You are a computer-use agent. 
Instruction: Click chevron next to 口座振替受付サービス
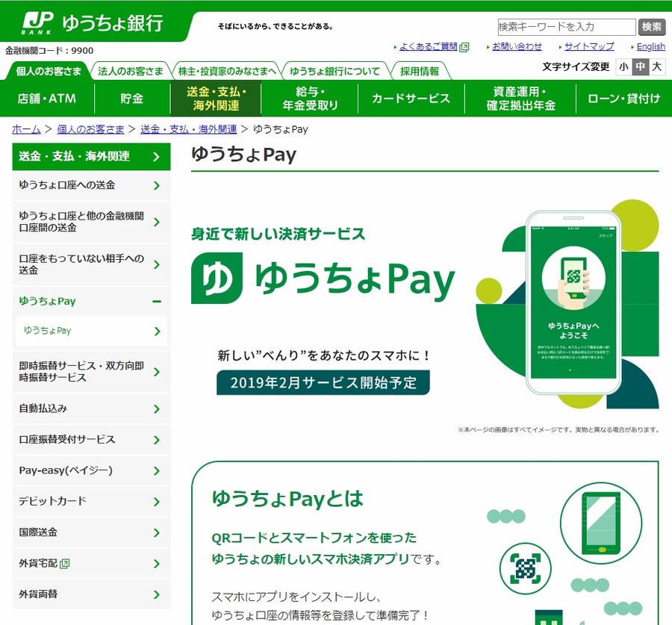pyautogui.click(x=157, y=441)
